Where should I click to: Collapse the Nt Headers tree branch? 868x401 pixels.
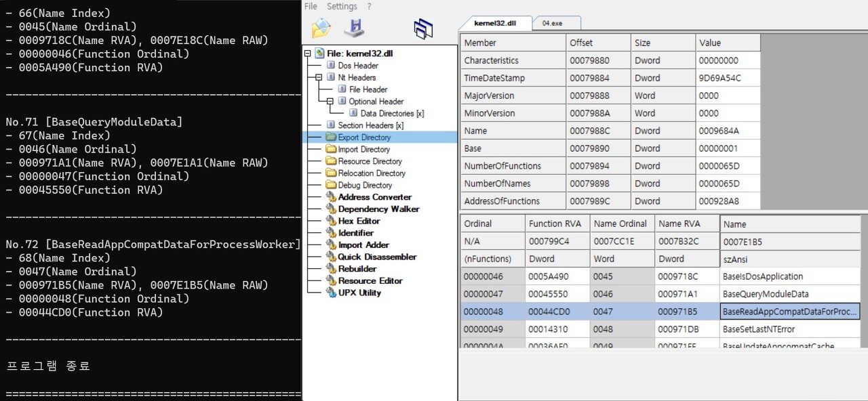[319, 77]
